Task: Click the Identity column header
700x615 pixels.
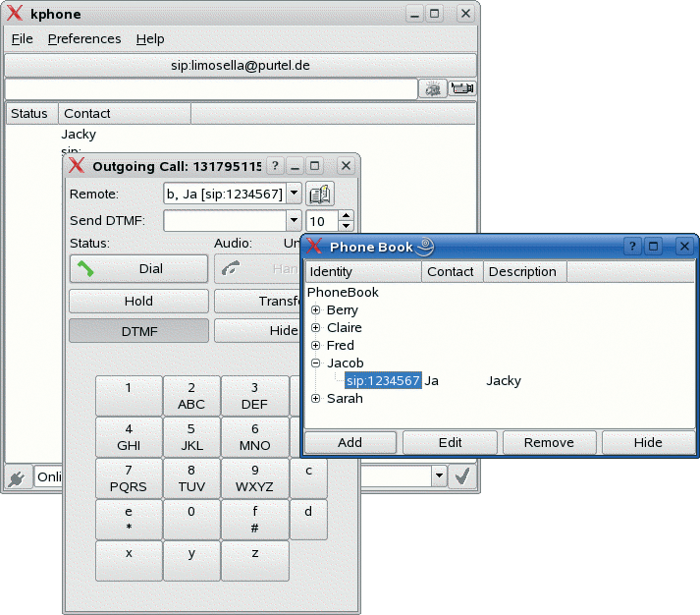Action: point(363,271)
